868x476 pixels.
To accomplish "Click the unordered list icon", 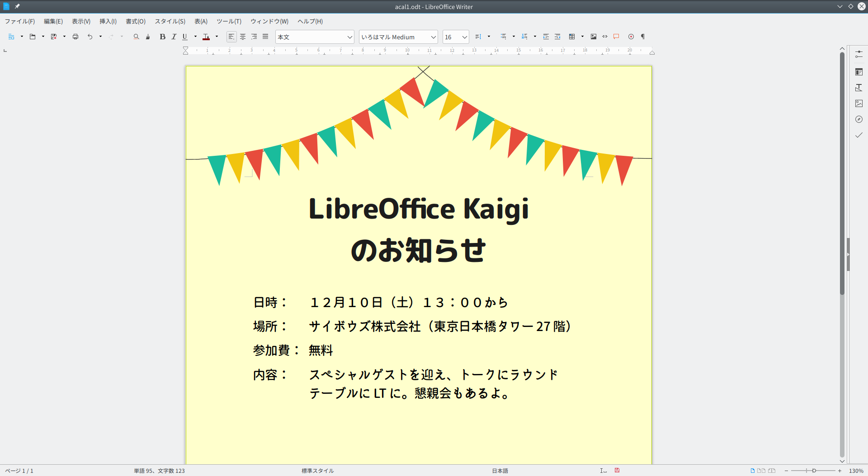I will tap(503, 37).
